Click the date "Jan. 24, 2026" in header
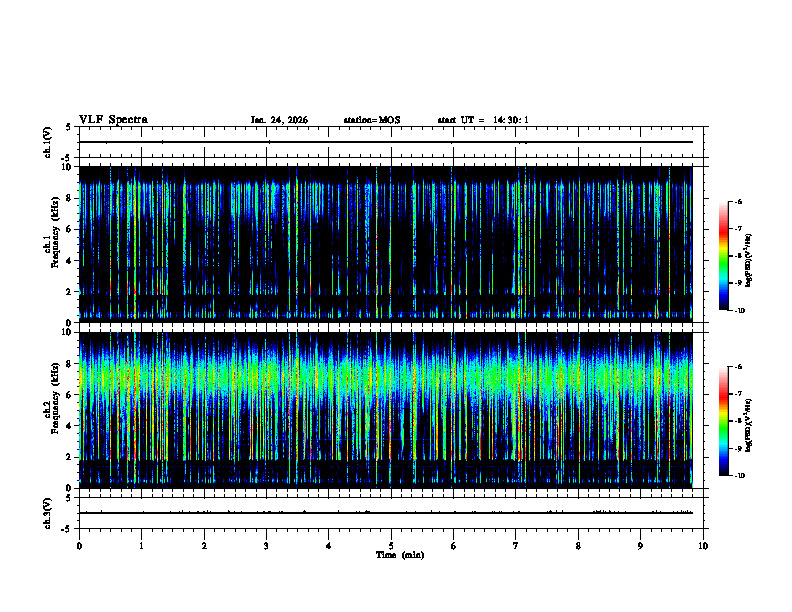 [279, 120]
